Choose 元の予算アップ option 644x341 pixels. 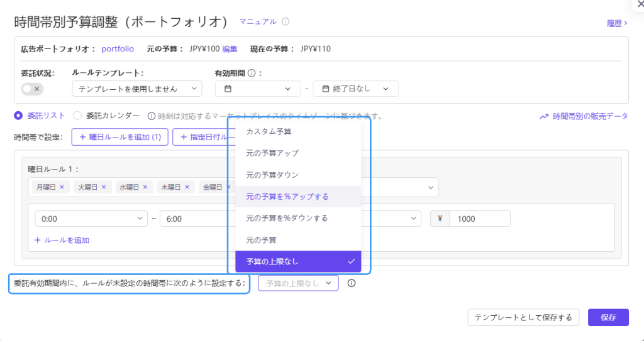tap(298, 153)
